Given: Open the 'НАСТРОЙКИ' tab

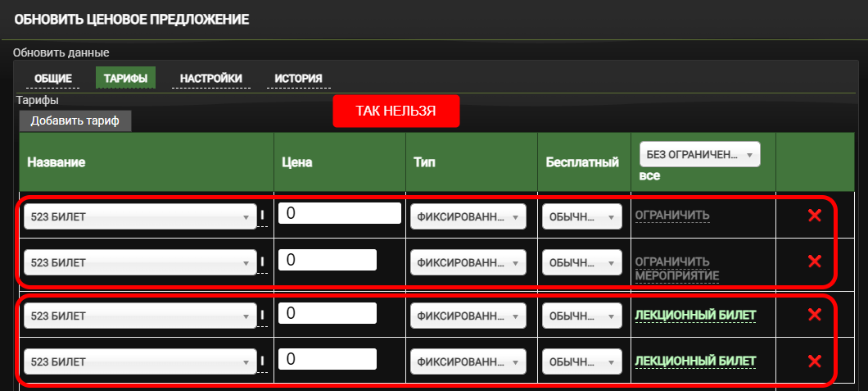Looking at the screenshot, I should 210,79.
